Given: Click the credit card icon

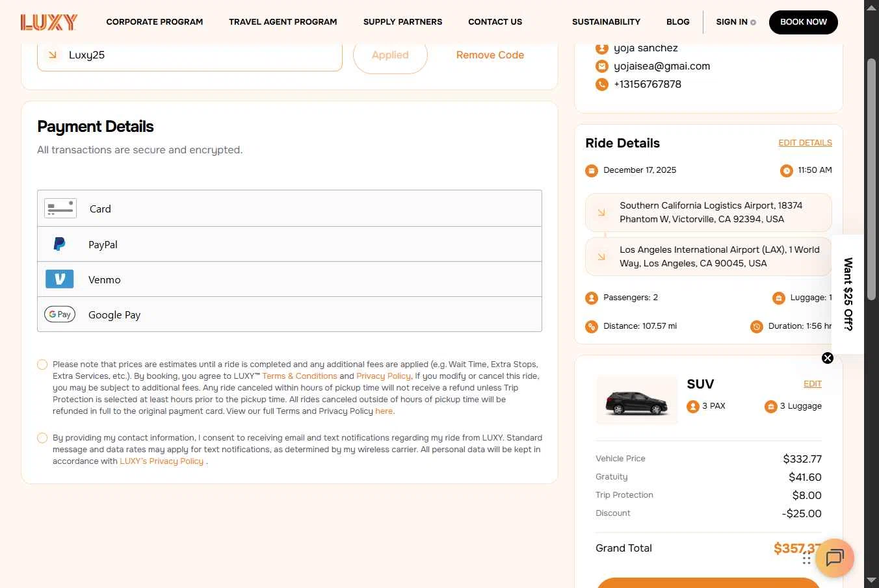Looking at the screenshot, I should point(60,209).
